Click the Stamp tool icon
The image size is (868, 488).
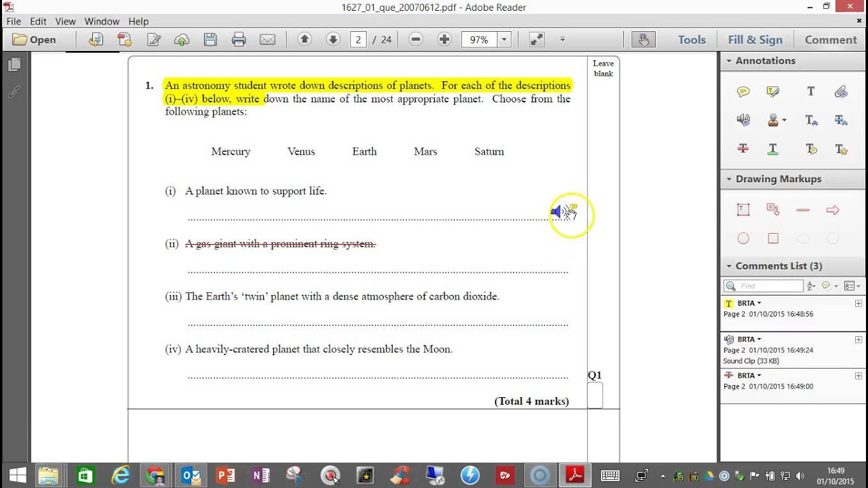click(x=773, y=120)
